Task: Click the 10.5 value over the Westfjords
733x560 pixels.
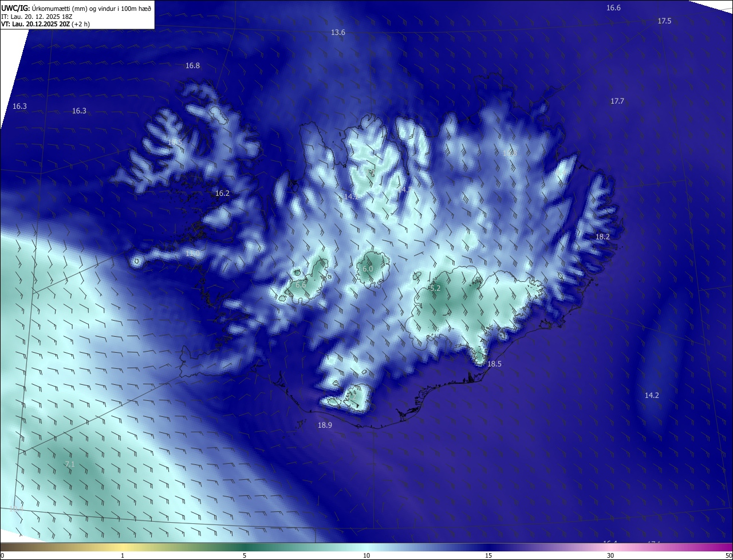Action: tap(174, 142)
